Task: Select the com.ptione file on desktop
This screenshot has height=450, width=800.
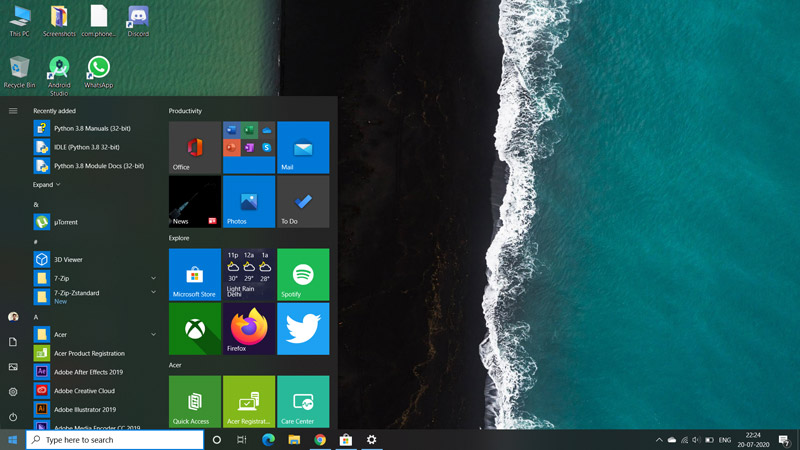Action: point(98,20)
